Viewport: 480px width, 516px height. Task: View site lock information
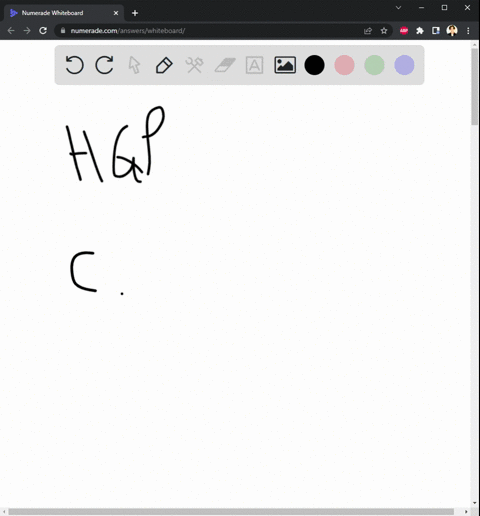click(63, 31)
